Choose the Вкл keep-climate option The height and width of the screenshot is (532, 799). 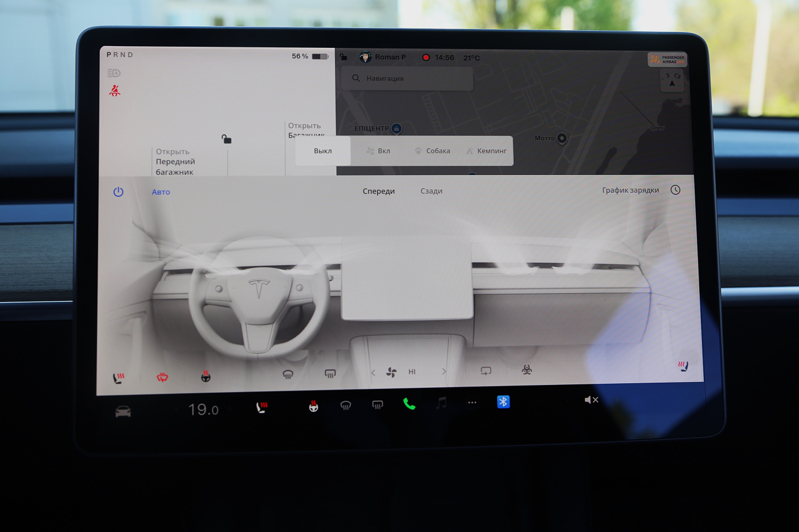coord(378,151)
